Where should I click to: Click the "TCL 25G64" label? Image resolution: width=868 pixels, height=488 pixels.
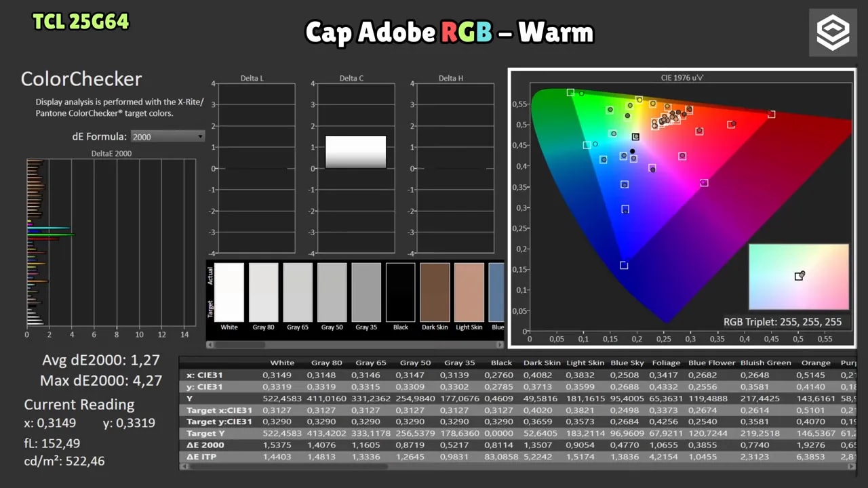81,22
